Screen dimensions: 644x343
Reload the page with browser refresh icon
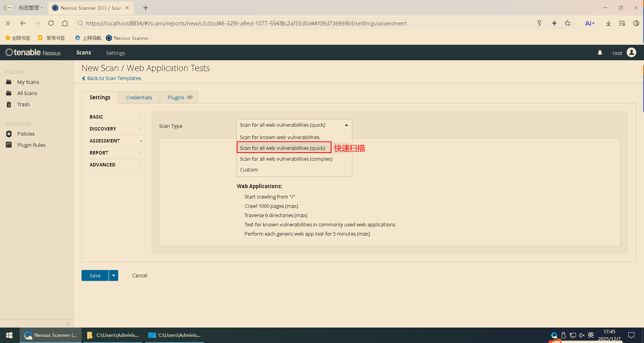click(x=51, y=23)
